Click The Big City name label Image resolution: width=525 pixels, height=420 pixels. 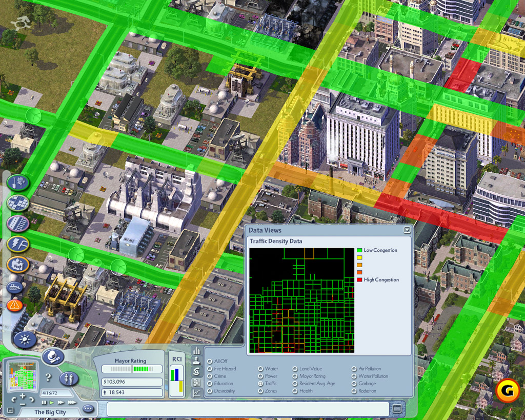point(50,412)
